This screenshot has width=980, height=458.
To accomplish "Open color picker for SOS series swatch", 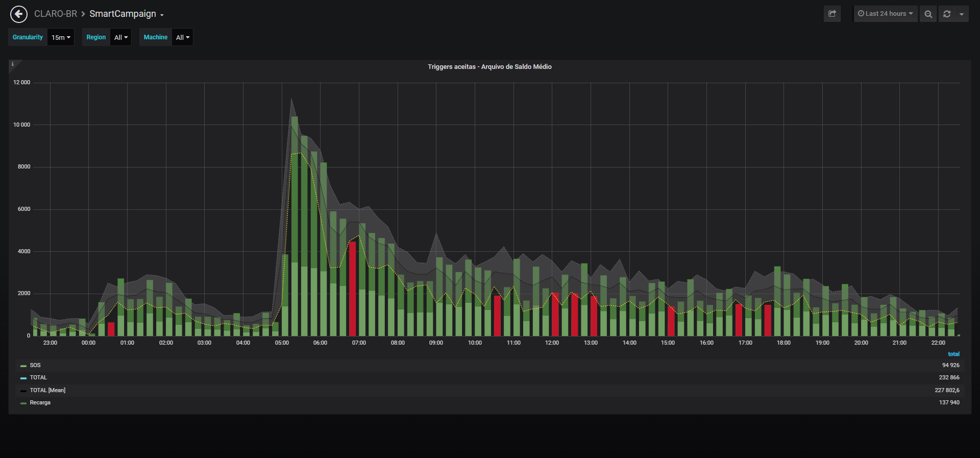I will click(23, 366).
